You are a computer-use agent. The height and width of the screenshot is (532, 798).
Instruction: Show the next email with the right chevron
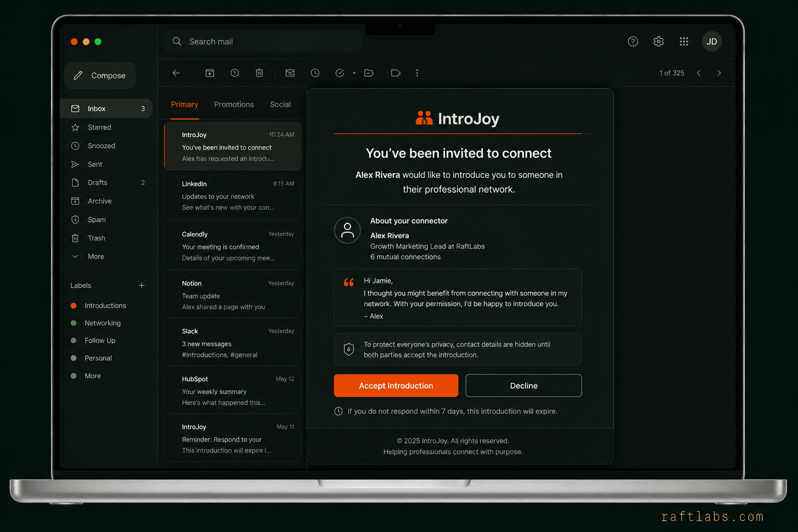coord(719,73)
